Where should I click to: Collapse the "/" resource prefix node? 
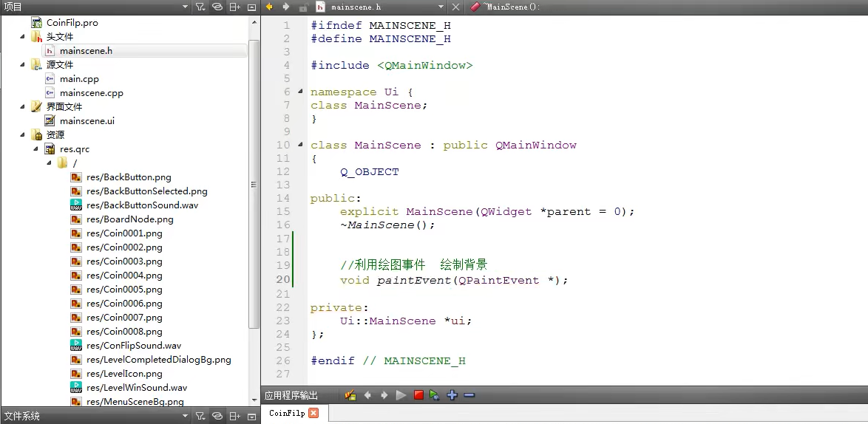coord(50,163)
